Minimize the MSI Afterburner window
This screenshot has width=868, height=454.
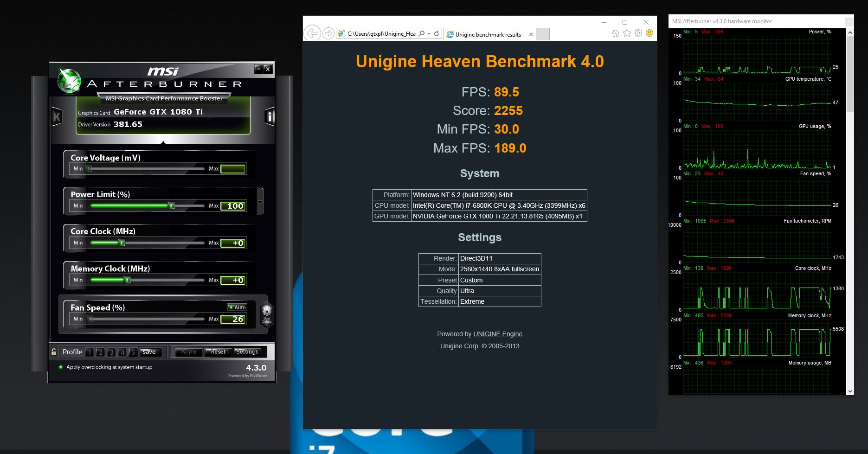259,69
